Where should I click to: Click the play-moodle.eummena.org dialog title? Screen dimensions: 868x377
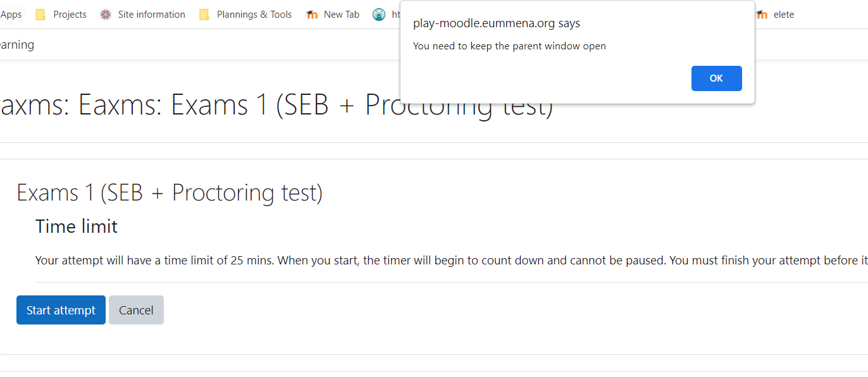pyautogui.click(x=496, y=23)
